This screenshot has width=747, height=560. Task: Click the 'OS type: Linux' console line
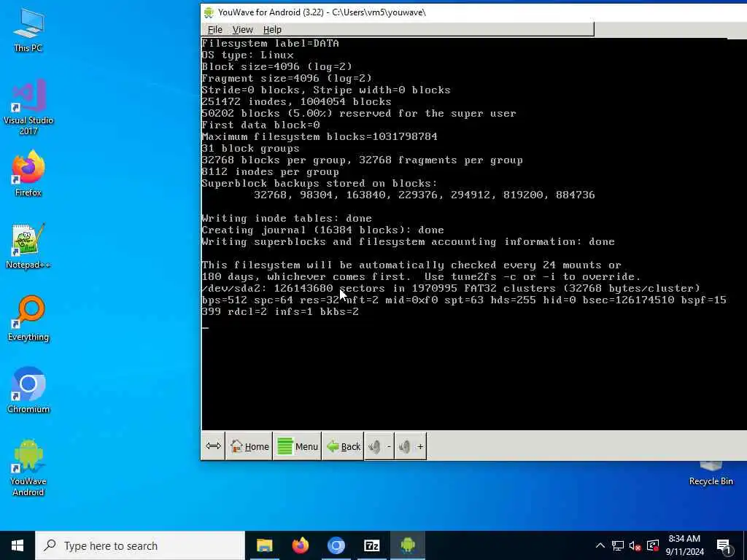247,55
